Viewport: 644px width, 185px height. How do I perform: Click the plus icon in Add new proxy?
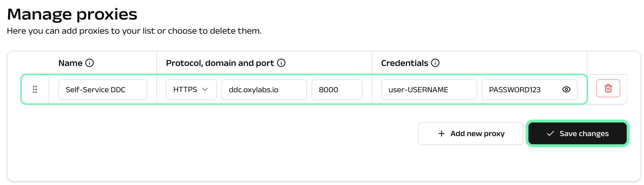pos(441,134)
